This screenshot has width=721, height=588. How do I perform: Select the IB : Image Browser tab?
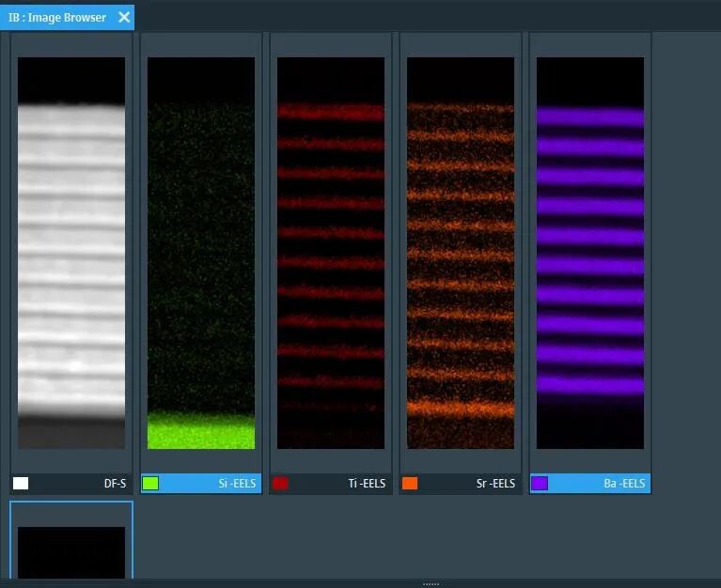57,18
